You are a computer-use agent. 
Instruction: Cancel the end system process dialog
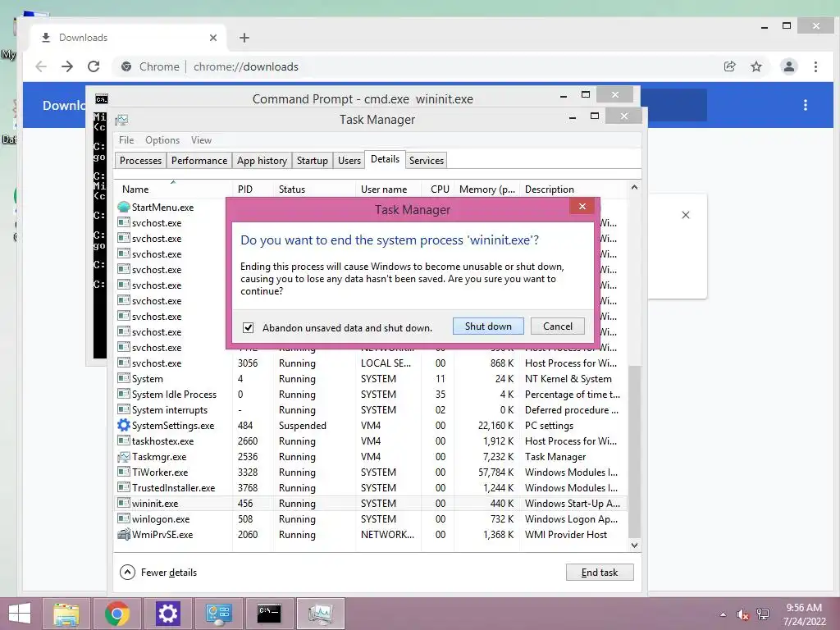(557, 326)
